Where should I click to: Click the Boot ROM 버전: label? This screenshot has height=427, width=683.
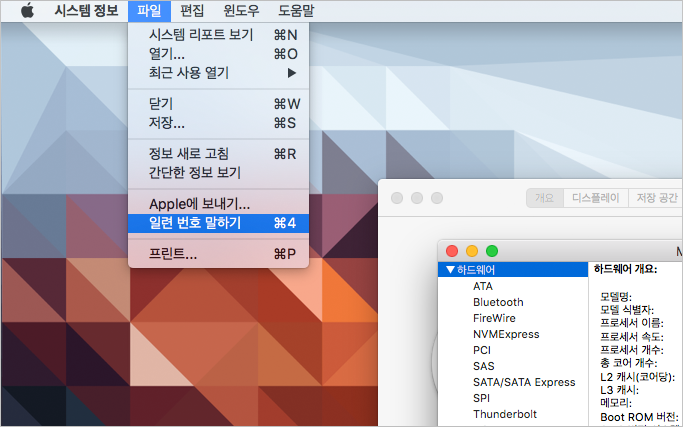point(638,417)
